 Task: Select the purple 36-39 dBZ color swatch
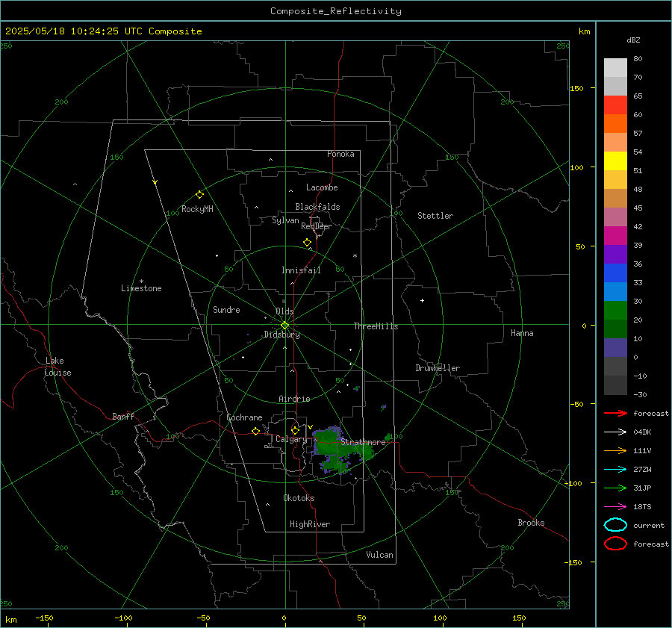(x=615, y=254)
